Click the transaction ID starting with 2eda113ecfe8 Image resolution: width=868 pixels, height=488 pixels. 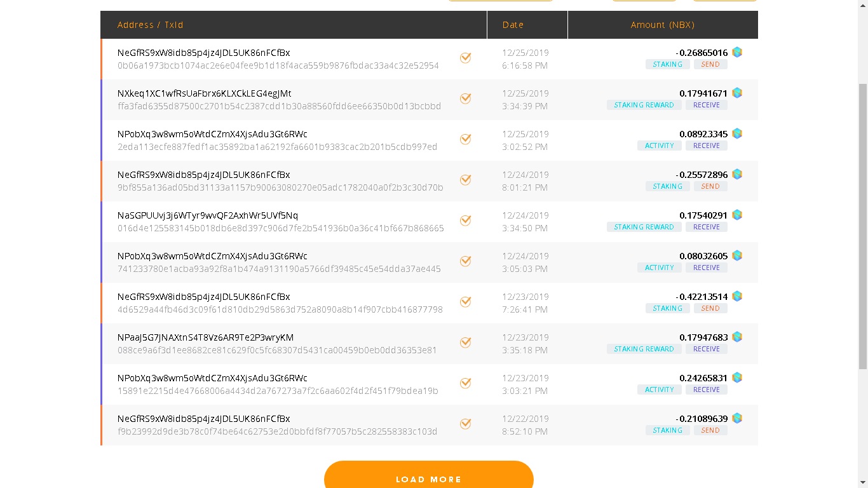[x=278, y=147]
